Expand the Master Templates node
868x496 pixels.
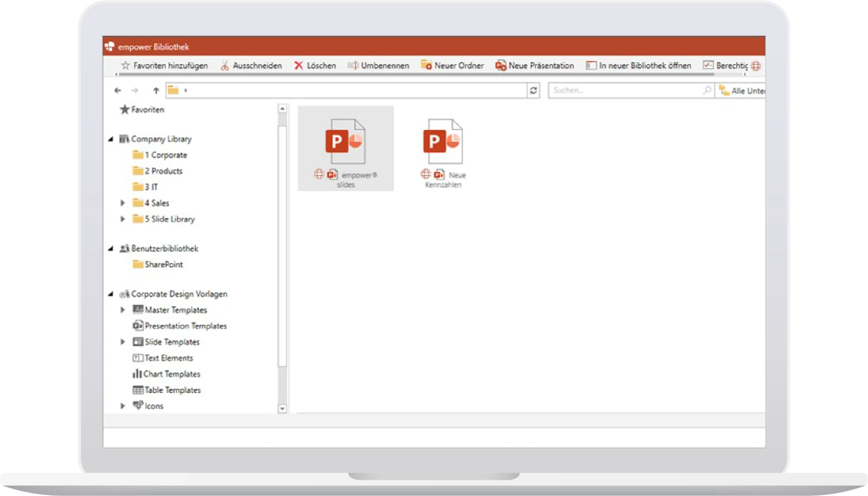point(122,310)
